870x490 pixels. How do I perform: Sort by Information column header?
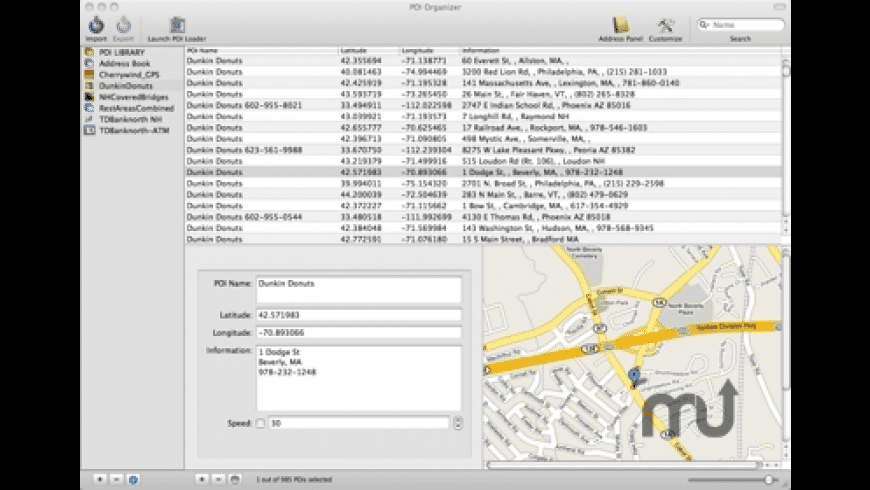click(x=620, y=50)
